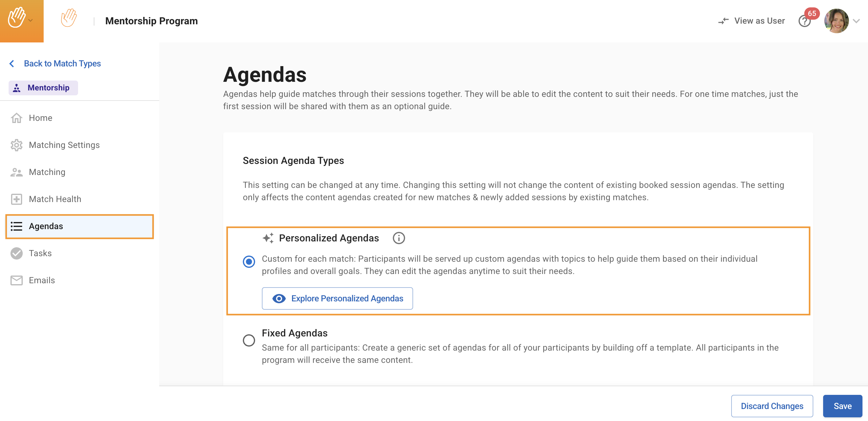Click the Matching Settings gear icon
This screenshot has width=868, height=421.
16,145
